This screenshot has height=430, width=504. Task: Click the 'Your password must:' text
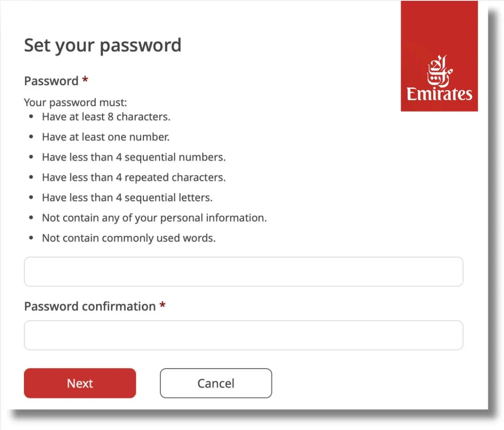click(75, 102)
